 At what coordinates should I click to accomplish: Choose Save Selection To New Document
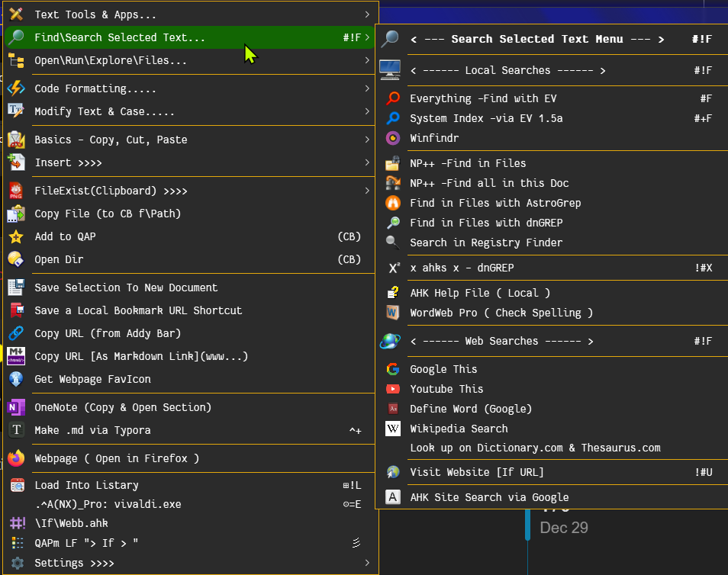126,287
